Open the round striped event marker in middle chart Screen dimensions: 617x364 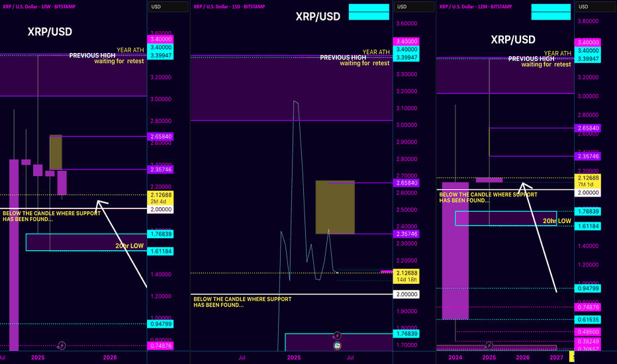click(337, 346)
